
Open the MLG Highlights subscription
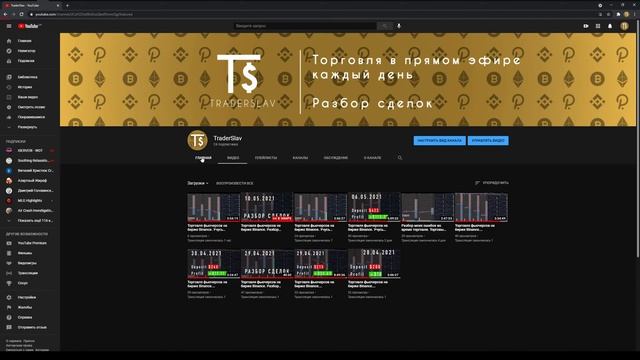30,201
